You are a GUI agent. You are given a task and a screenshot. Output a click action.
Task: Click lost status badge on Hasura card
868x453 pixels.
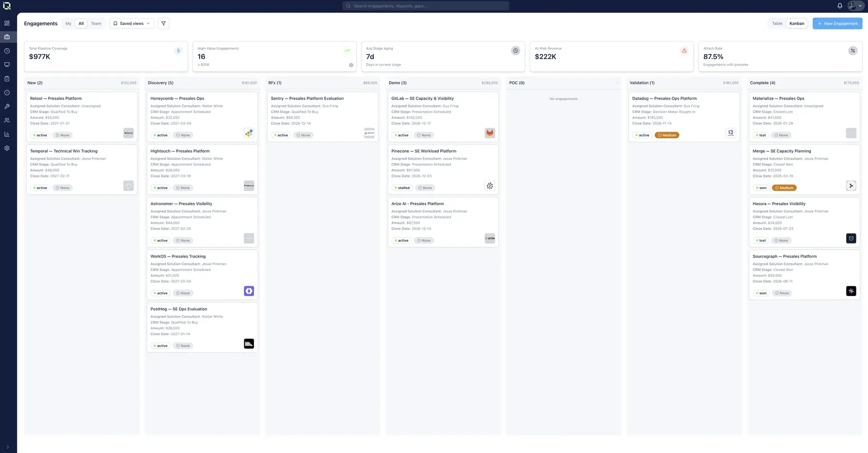(x=761, y=241)
